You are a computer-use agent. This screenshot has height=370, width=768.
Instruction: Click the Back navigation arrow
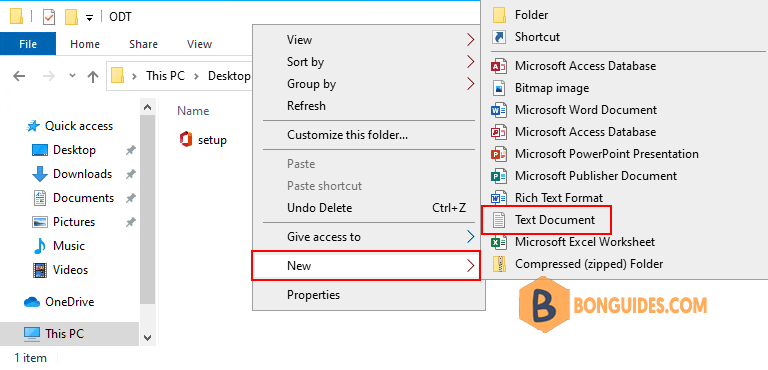coord(19,76)
